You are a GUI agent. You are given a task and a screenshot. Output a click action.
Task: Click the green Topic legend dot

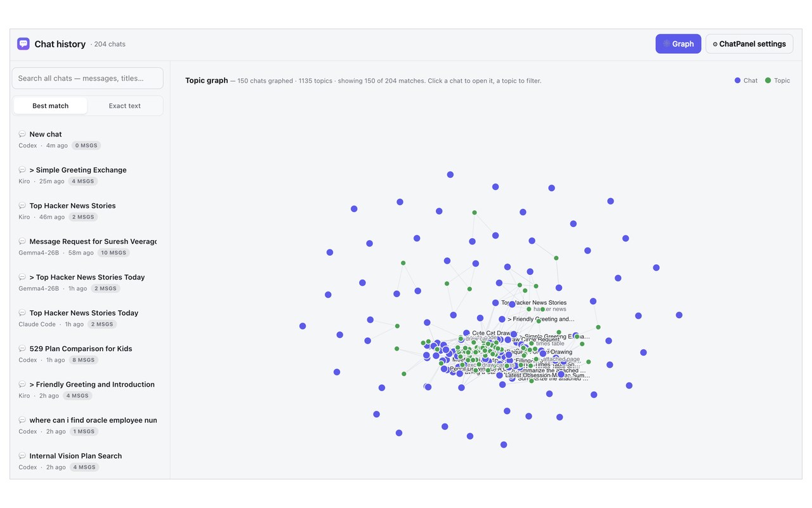[768, 81]
